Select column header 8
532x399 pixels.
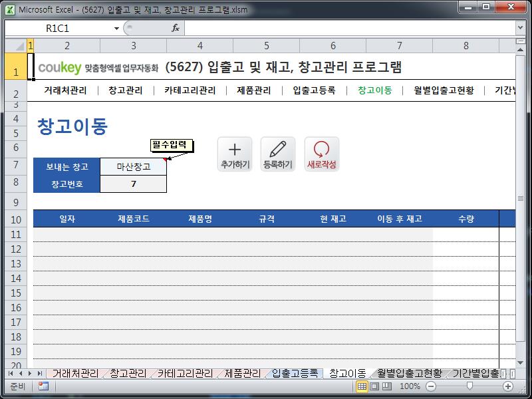pyautogui.click(x=466, y=45)
